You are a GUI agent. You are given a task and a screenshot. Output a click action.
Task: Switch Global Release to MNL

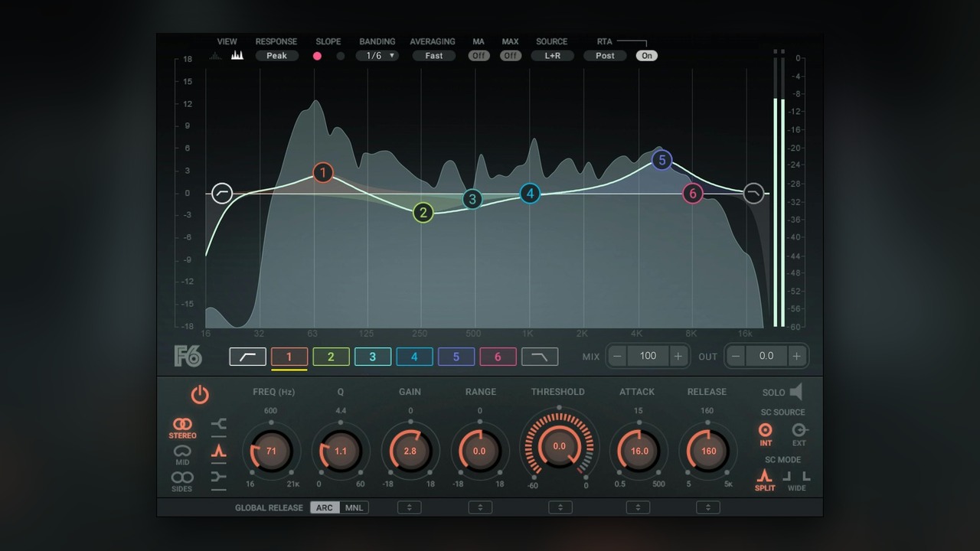point(354,507)
